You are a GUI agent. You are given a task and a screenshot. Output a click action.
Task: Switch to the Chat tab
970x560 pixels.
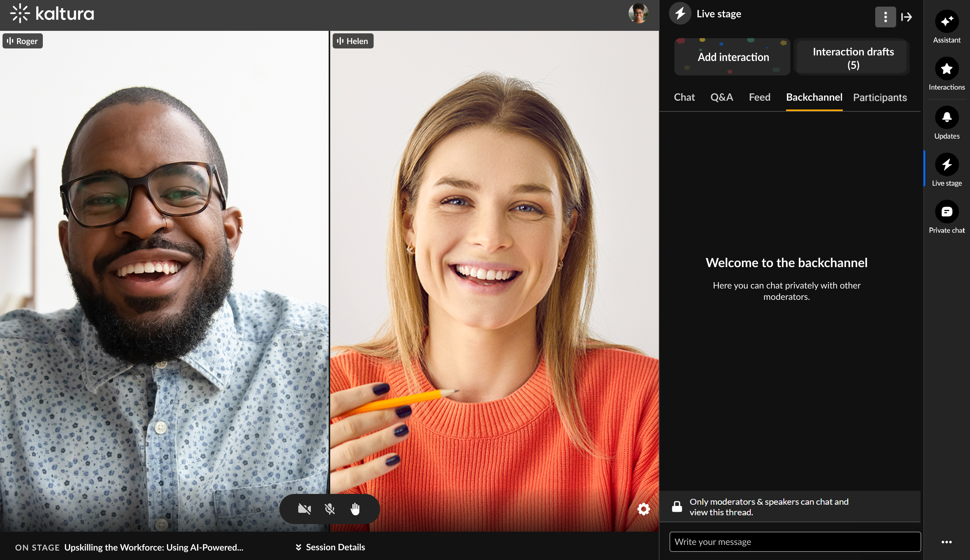(x=684, y=97)
